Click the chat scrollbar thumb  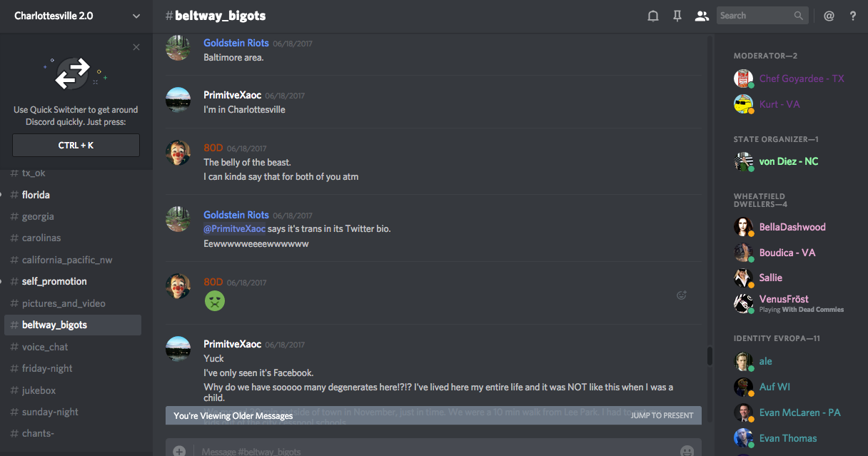[709, 355]
